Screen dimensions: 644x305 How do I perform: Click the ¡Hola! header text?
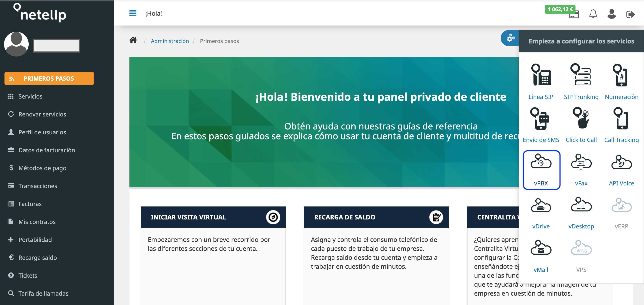coord(154,13)
